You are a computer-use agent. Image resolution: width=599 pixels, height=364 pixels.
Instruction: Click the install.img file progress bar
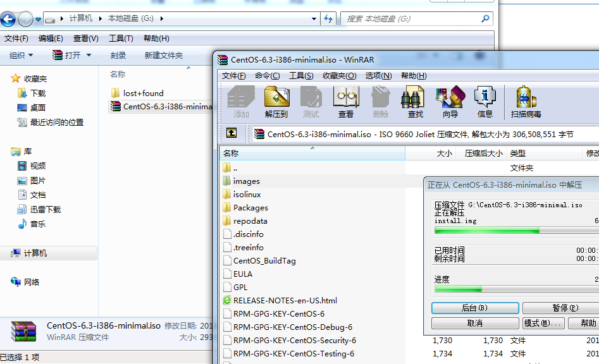point(517,231)
